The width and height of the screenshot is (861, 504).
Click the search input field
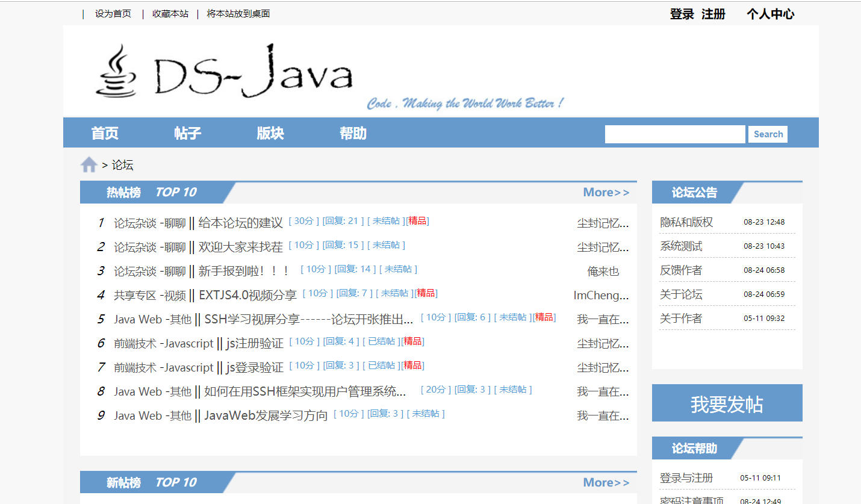point(675,134)
